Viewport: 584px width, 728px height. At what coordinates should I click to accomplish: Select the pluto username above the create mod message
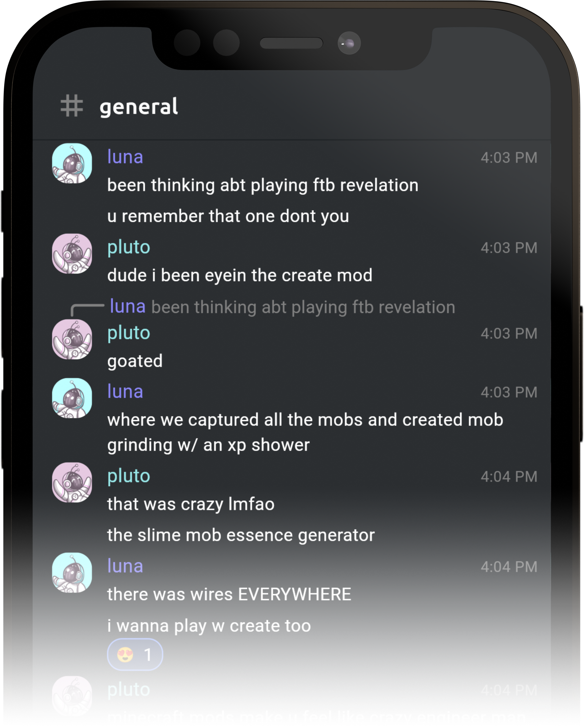(x=129, y=247)
